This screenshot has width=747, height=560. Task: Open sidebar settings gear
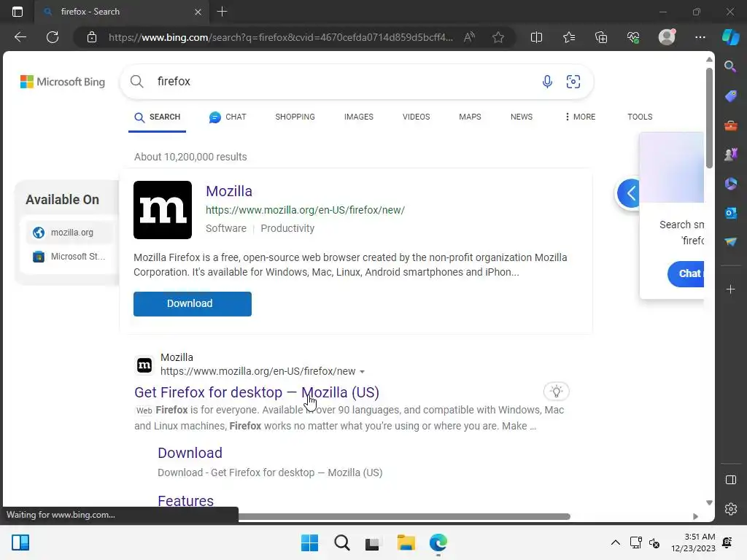point(730,509)
